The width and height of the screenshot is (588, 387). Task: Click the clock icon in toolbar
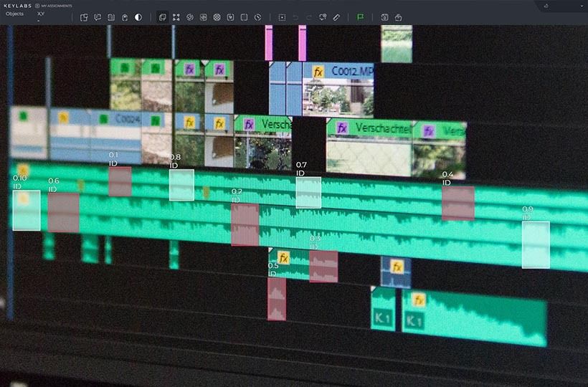[x=257, y=17]
